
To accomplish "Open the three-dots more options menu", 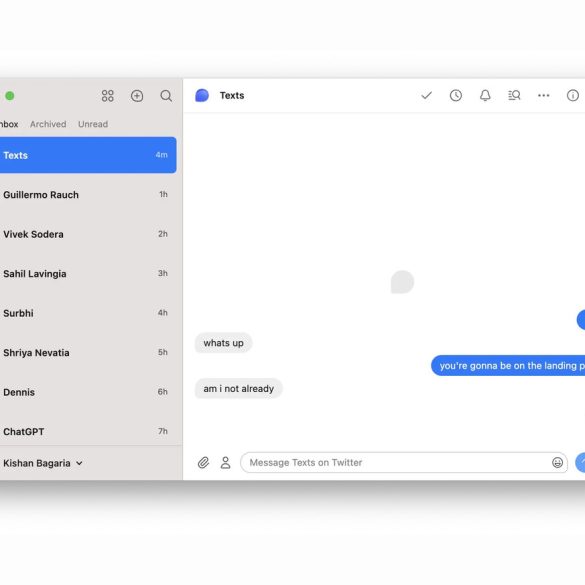I will point(544,96).
